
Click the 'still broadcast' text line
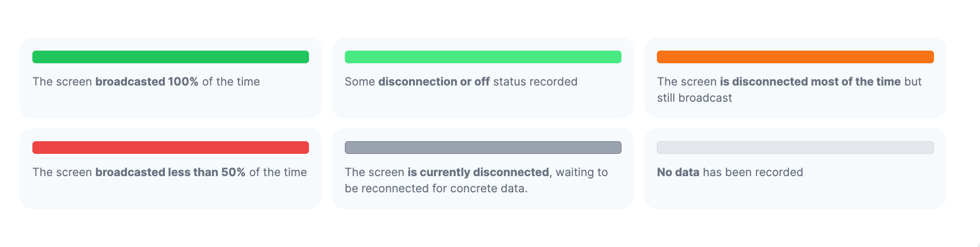pos(694,98)
